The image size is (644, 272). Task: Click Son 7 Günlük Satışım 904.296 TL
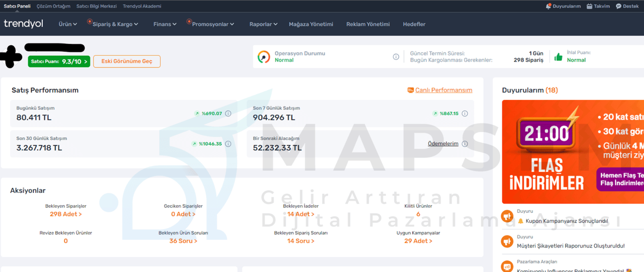pyautogui.click(x=274, y=117)
